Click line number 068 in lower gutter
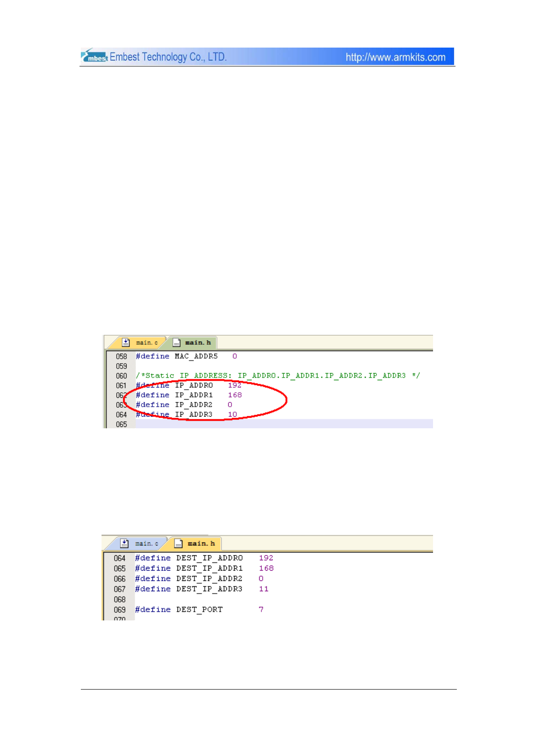The image size is (535, 756). (119, 600)
